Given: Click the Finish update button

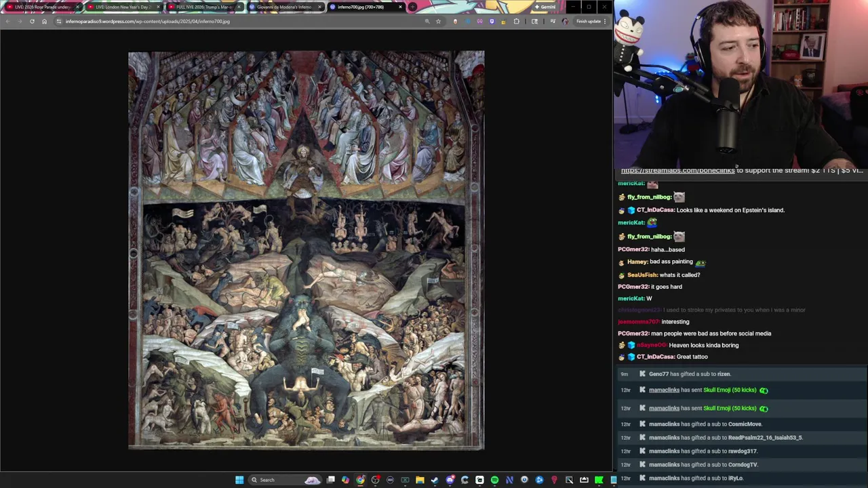Looking at the screenshot, I should 589,21.
